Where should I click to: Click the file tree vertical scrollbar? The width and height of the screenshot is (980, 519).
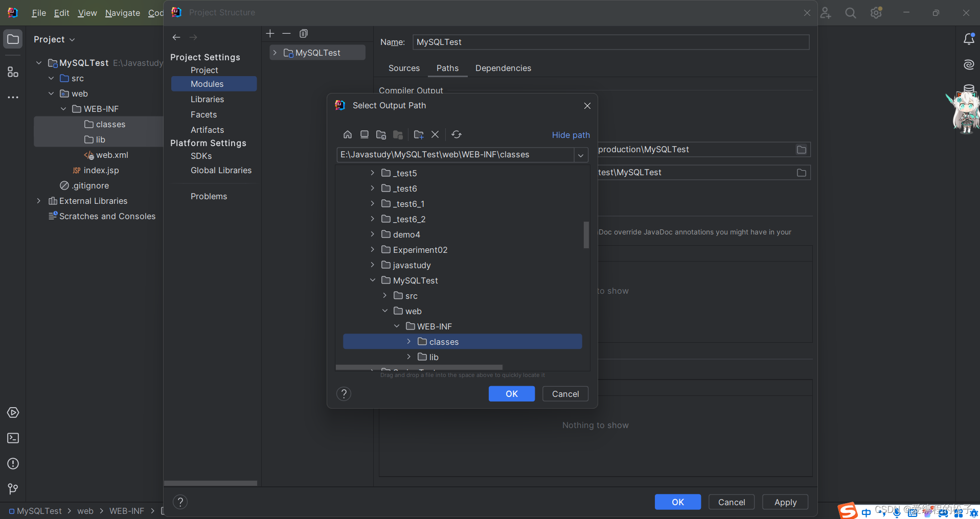pyautogui.click(x=586, y=235)
